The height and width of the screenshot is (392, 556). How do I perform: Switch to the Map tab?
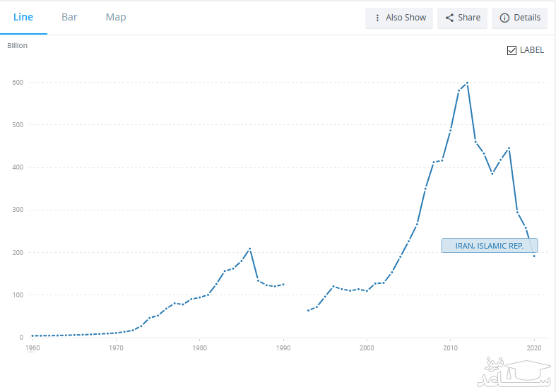[116, 17]
